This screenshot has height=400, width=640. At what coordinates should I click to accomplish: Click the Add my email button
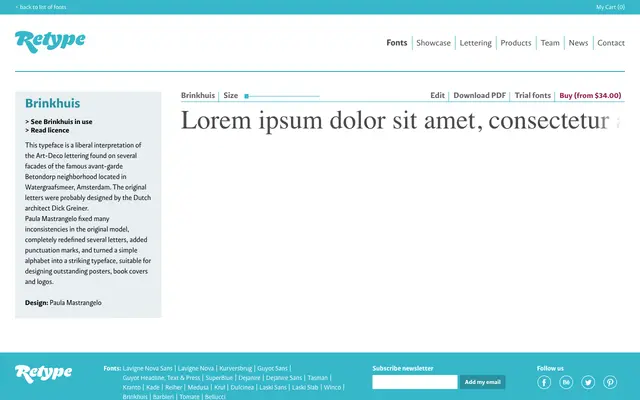tap(482, 382)
